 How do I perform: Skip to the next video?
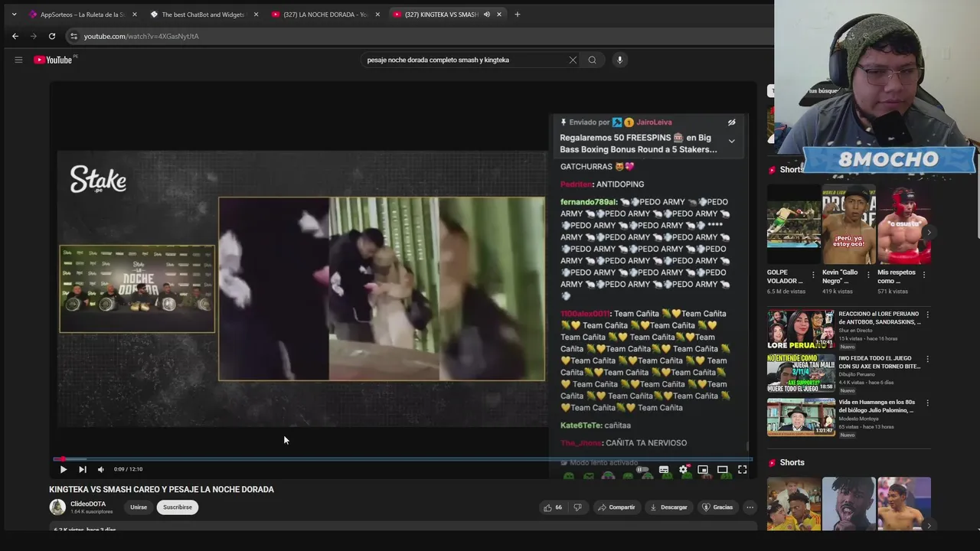point(82,469)
